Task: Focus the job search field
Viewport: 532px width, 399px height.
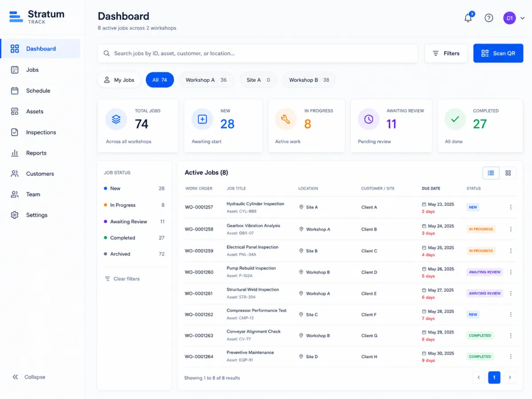Action: coord(258,53)
